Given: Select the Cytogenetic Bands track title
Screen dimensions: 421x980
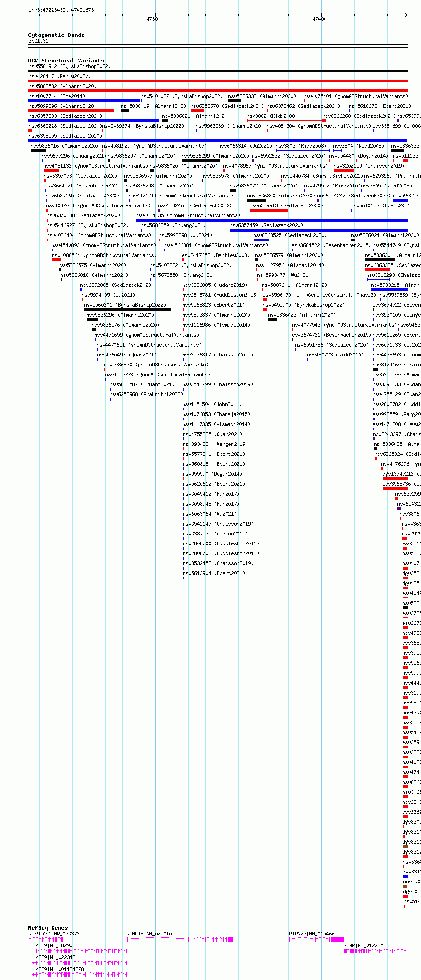Looking at the screenshot, I should (x=56, y=35).
